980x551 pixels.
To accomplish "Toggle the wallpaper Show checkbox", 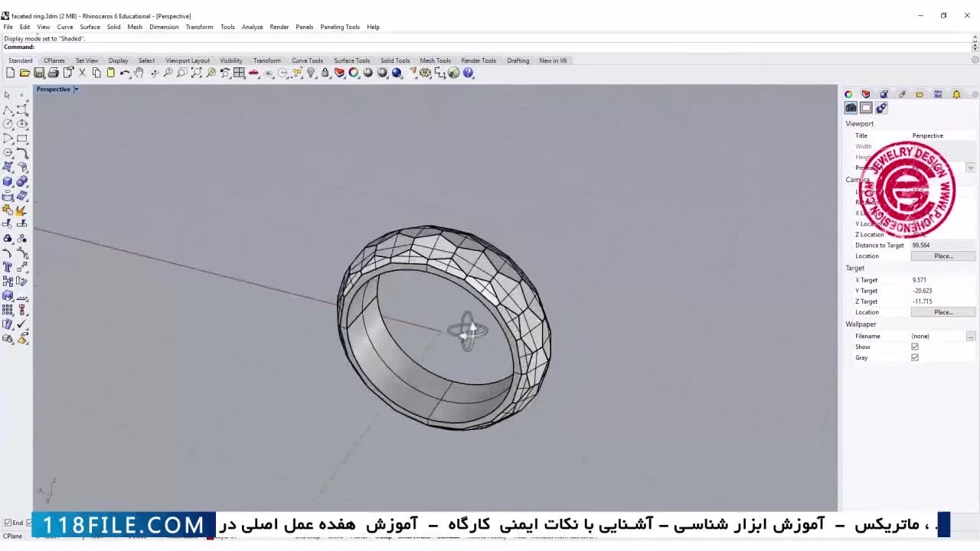I will [914, 347].
